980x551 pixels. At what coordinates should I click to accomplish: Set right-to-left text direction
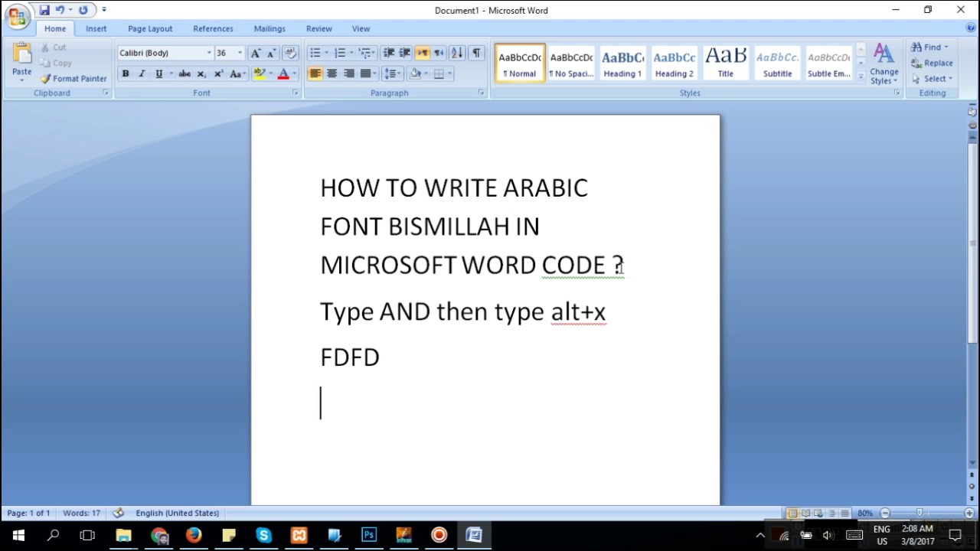click(439, 53)
